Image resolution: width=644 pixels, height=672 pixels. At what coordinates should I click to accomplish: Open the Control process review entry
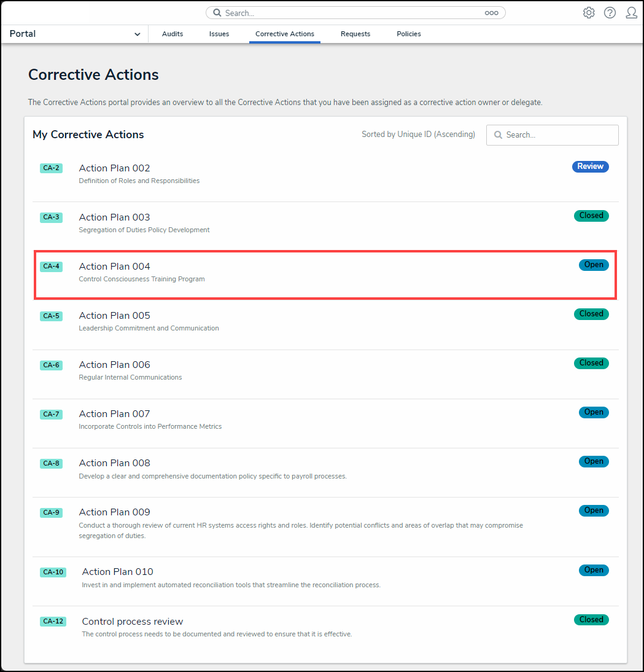pos(133,622)
